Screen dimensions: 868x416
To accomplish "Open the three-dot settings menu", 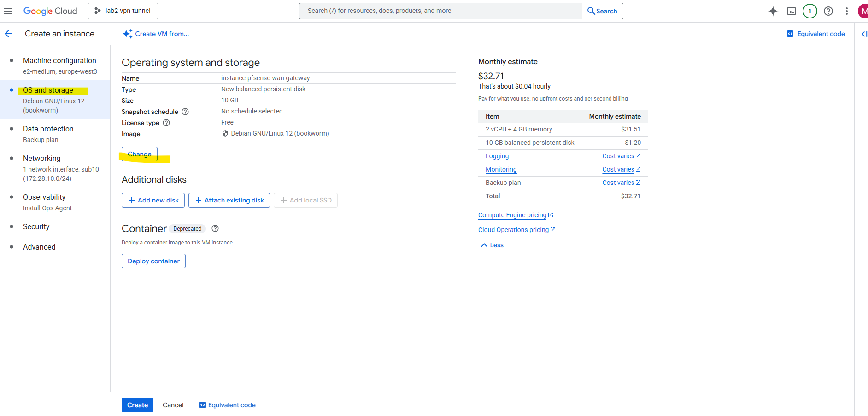I will pyautogui.click(x=846, y=11).
